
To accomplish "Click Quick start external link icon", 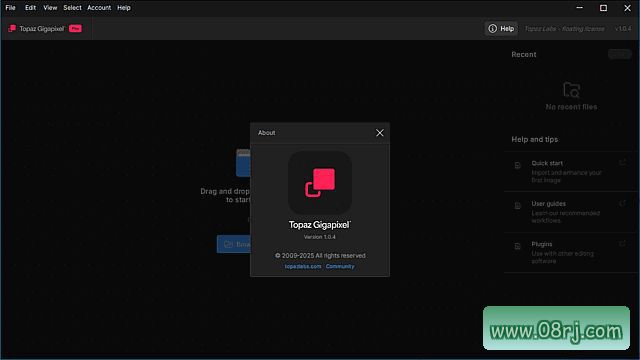I will 622,162.
